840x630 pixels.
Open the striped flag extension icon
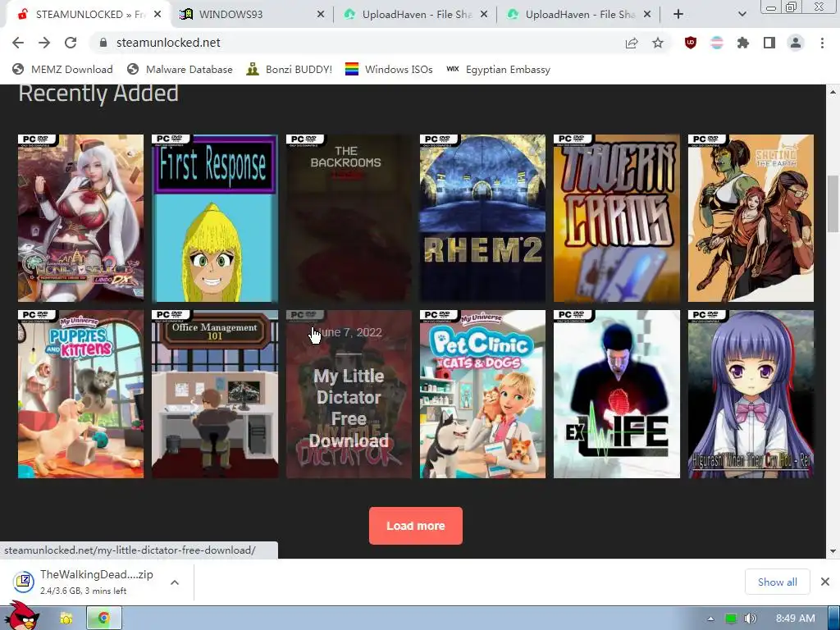(717, 43)
